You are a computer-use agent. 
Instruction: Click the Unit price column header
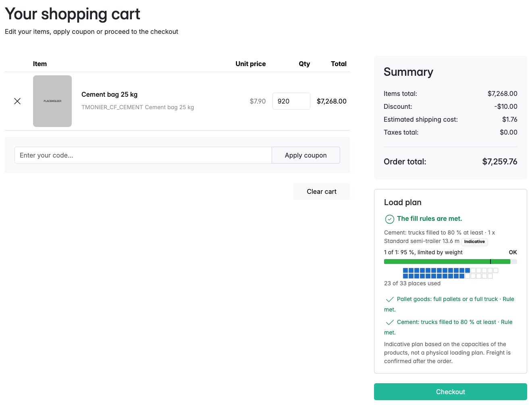tap(251, 64)
